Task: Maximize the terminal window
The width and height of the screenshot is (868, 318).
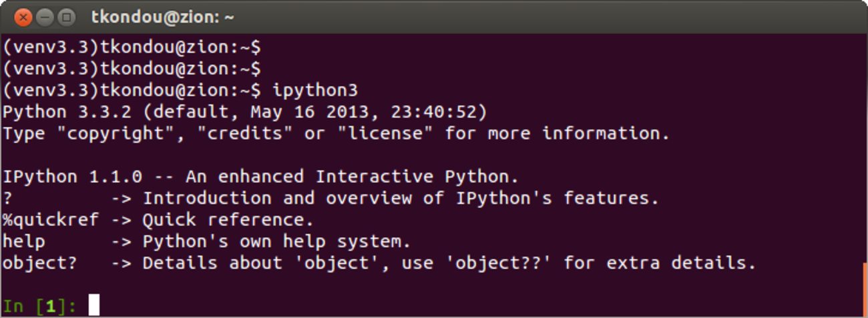Action: click(x=67, y=17)
